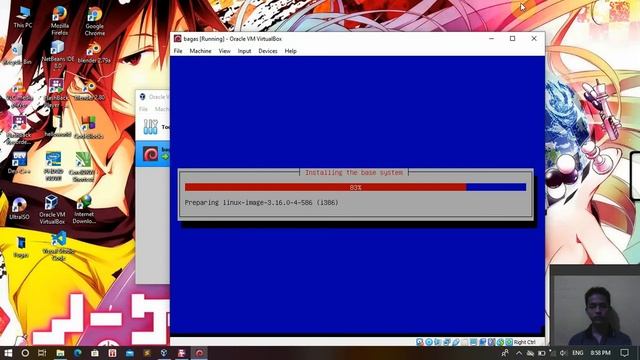Select the helloworld desktop file
This screenshot has width=640, height=360.
click(x=57, y=127)
